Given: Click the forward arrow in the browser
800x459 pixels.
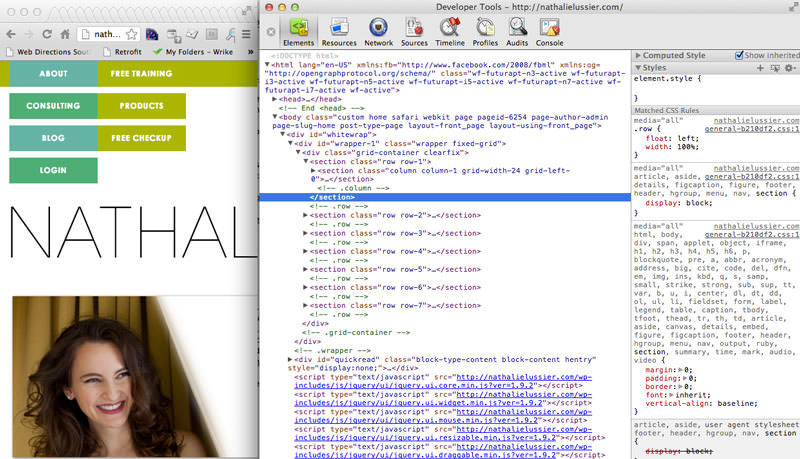Looking at the screenshot, I should click(x=29, y=34).
